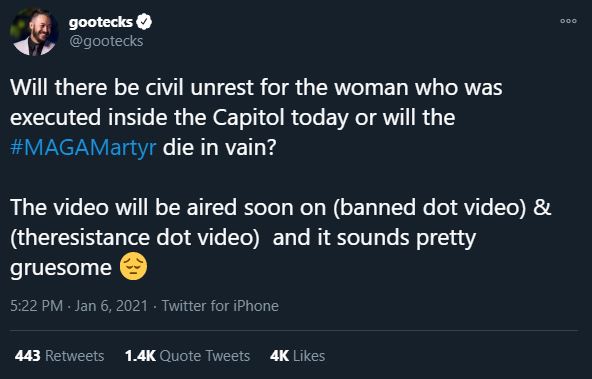Click the 5:22 PM timestamp

click(x=37, y=306)
